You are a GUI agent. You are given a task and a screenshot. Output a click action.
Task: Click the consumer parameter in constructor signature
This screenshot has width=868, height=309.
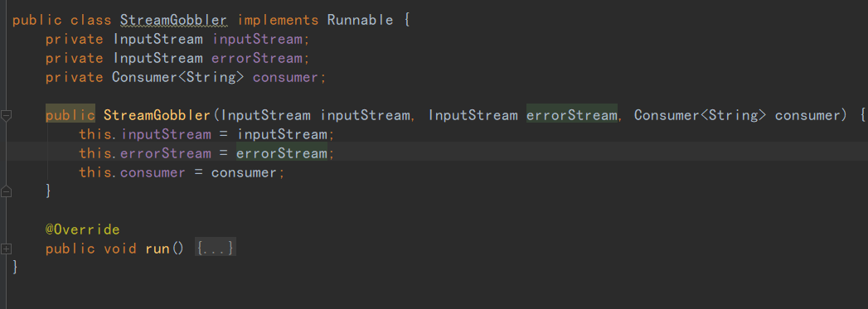(x=807, y=115)
